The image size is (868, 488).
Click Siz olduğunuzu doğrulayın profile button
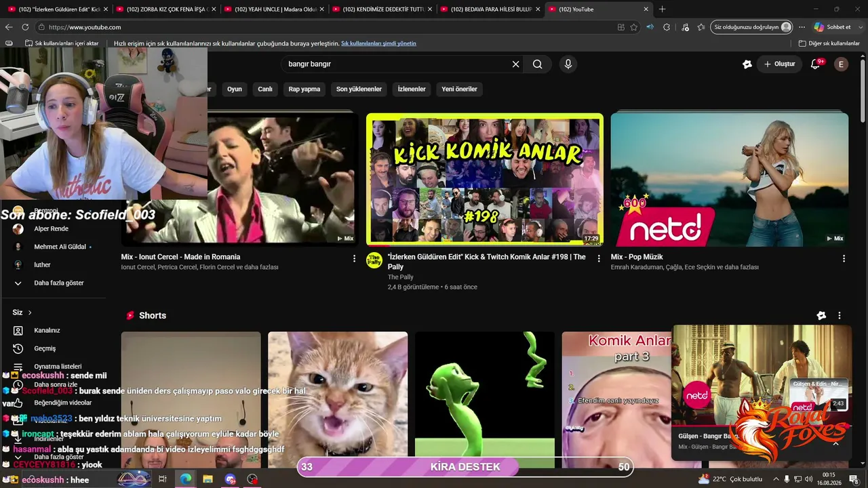(752, 27)
